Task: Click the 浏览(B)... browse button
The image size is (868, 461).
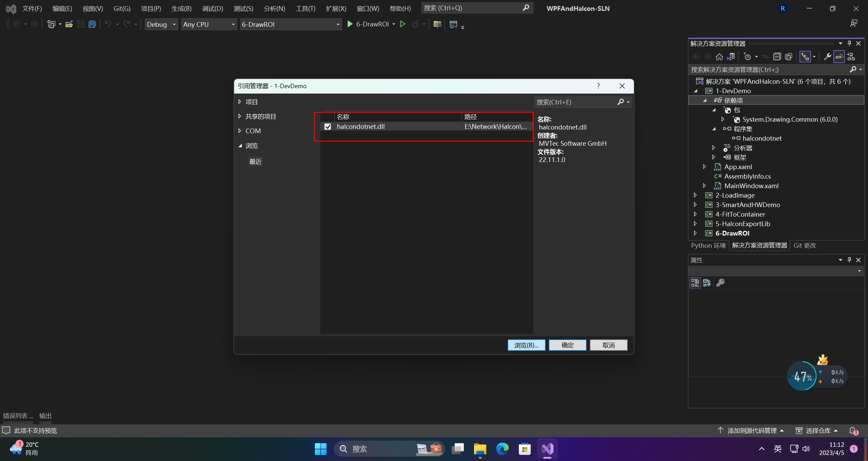Action: 526,345
